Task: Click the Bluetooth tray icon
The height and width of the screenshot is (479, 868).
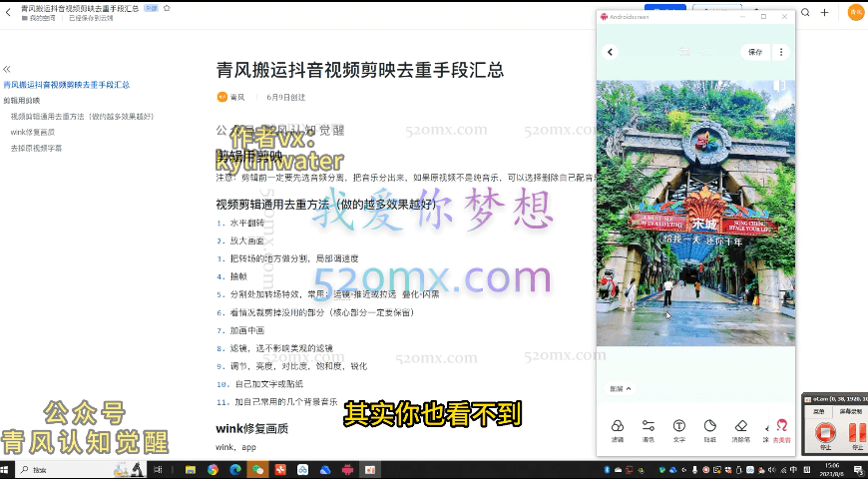Action: (x=607, y=470)
